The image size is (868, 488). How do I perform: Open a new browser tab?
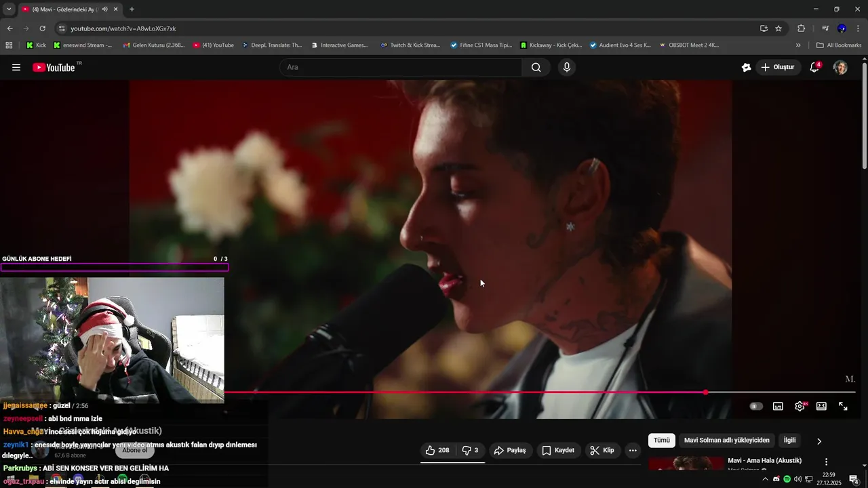(x=132, y=9)
